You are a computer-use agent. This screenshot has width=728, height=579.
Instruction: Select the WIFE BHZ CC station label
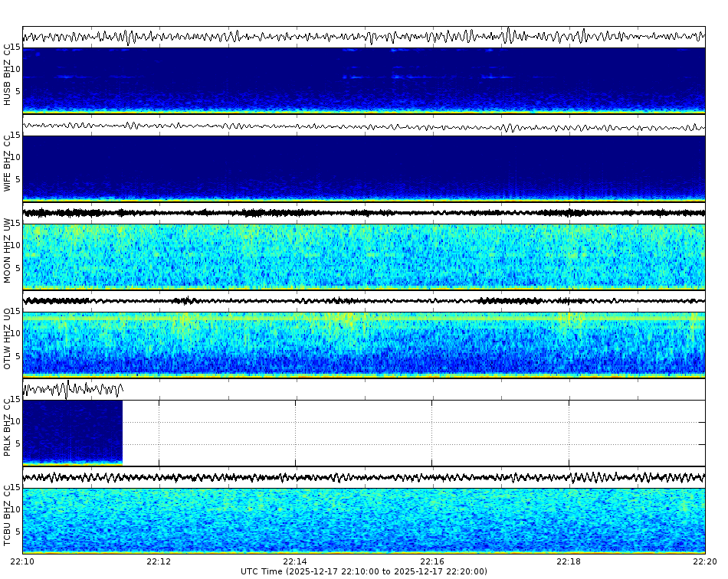coord(8,161)
